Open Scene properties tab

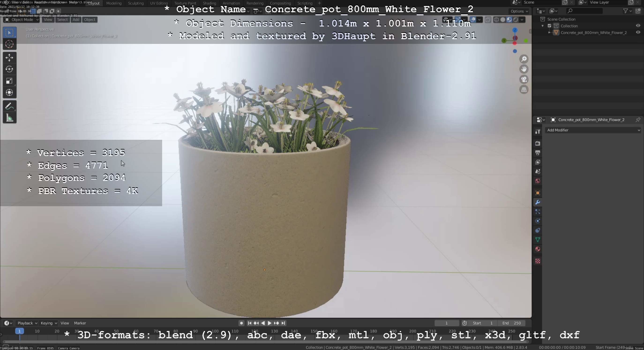pos(538,172)
